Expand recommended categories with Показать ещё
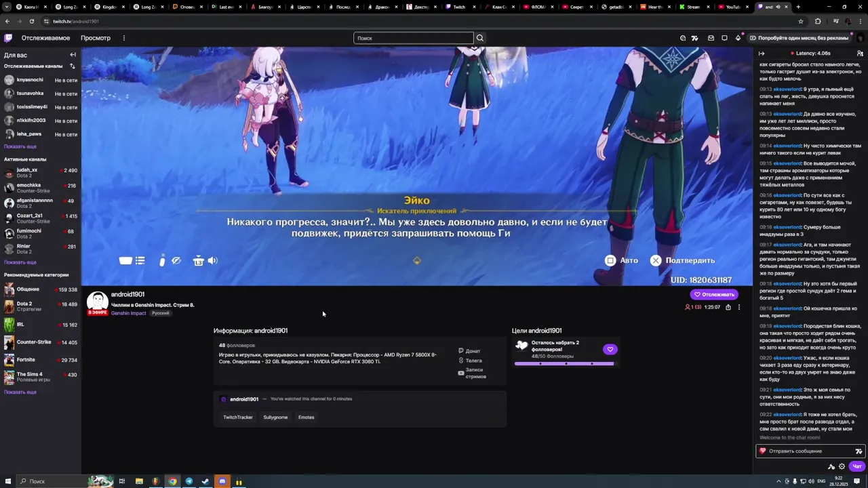Viewport: 868px width, 488px height. click(20, 392)
